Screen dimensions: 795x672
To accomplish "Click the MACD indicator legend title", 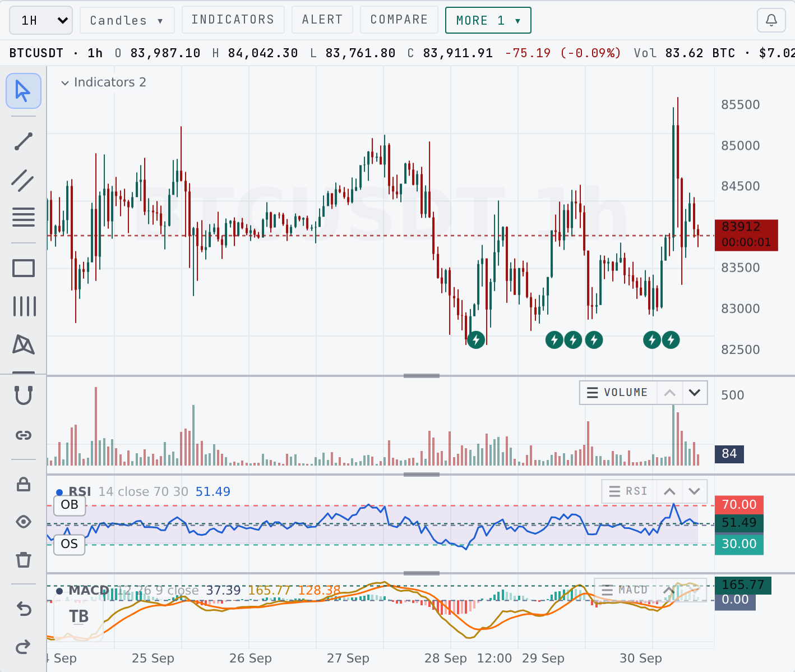I will pos(89,591).
